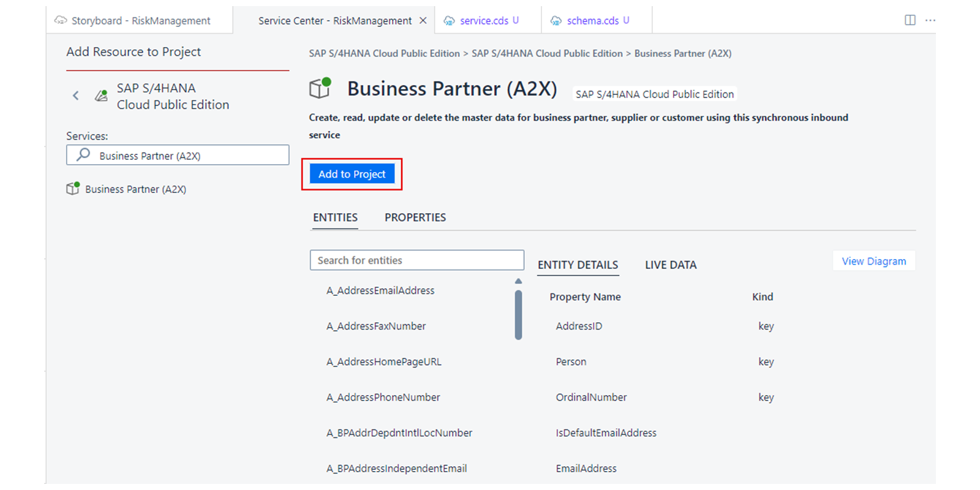Click the SAP S/4HANA Cloud Public Edition tag beside title

[x=655, y=94]
